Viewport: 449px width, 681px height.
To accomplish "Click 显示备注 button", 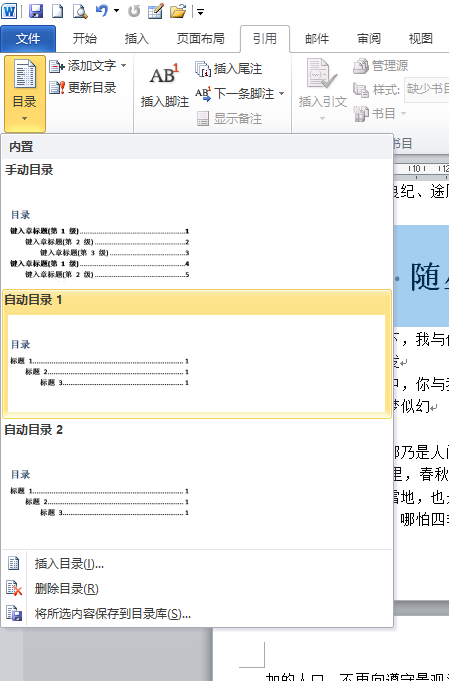I will (229, 119).
